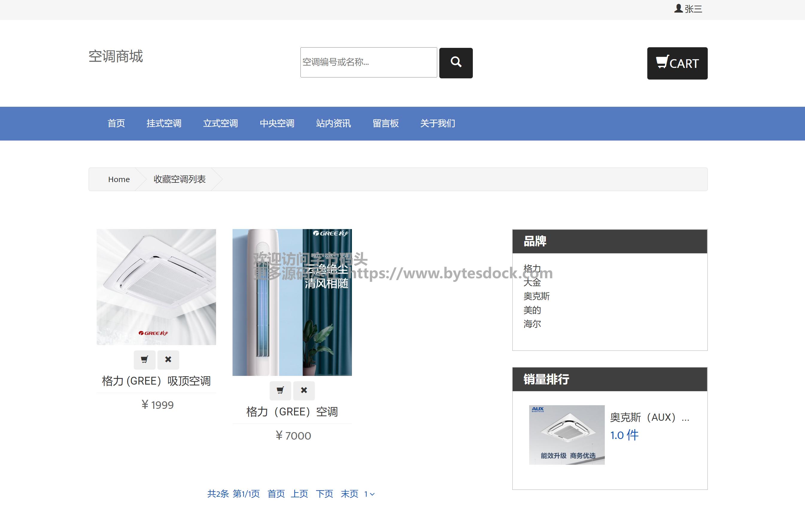Open the CART shopping cart
805x532 pixels.
[677, 63]
